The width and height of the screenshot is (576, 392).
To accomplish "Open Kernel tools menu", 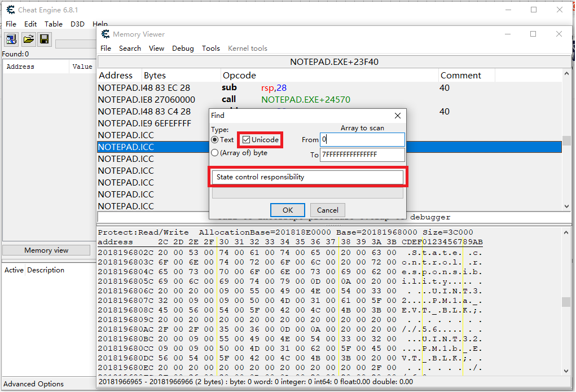I will click(x=248, y=49).
